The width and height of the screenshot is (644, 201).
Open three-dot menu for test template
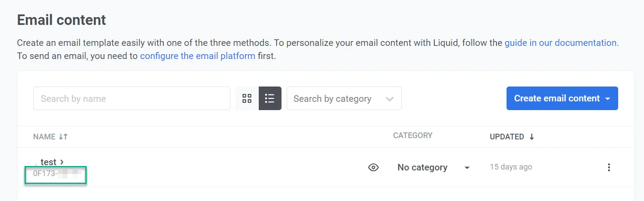point(609,167)
